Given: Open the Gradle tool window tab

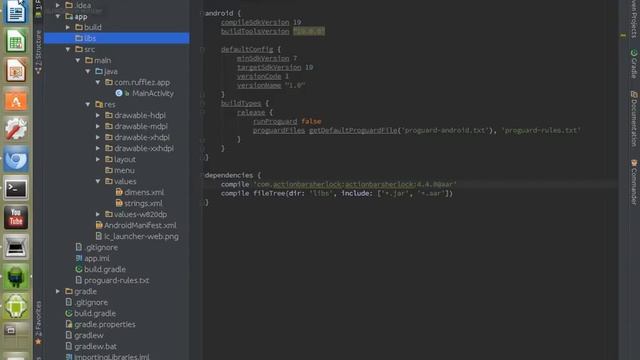Looking at the screenshot, I should click(634, 64).
